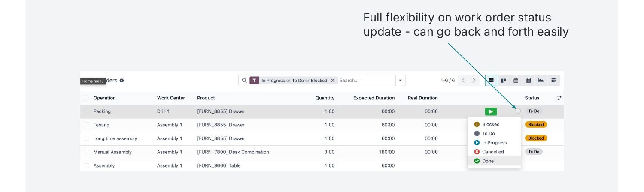Open the Testing operation row
The width and height of the screenshot is (644, 192).
(x=101, y=125)
